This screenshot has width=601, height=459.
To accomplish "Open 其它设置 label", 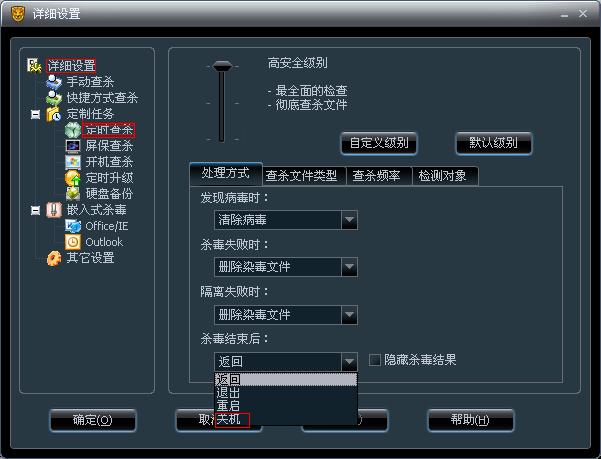I will (90, 258).
